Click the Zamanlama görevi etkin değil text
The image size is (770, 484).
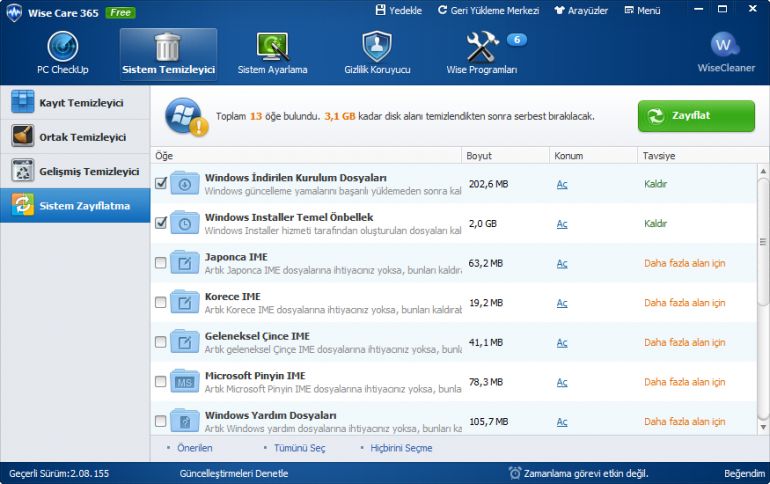pos(586,474)
